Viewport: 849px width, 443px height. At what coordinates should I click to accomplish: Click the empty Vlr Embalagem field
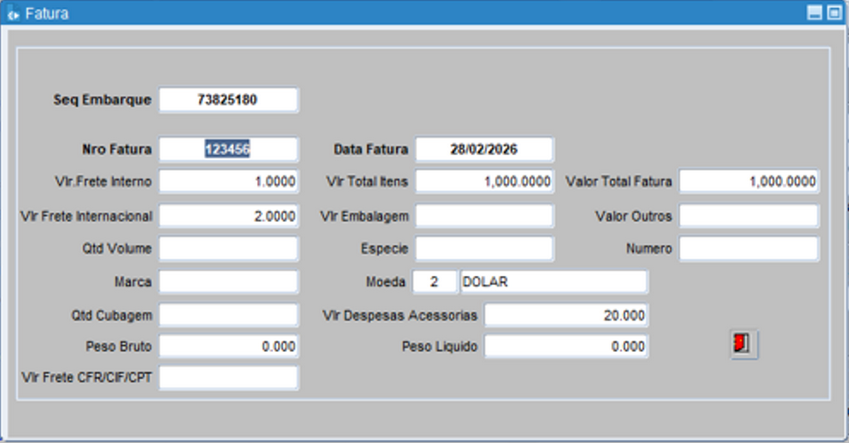coord(484,216)
